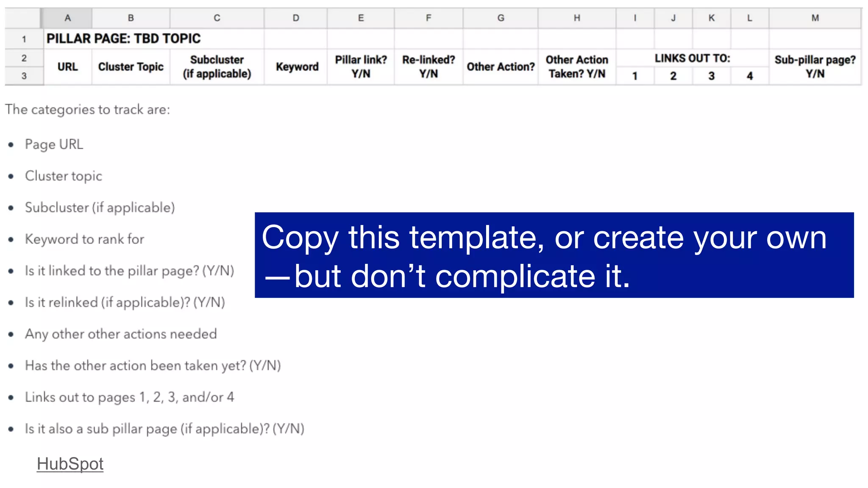Select column C header
Viewport: 868px width, 488px height.
pyautogui.click(x=217, y=18)
